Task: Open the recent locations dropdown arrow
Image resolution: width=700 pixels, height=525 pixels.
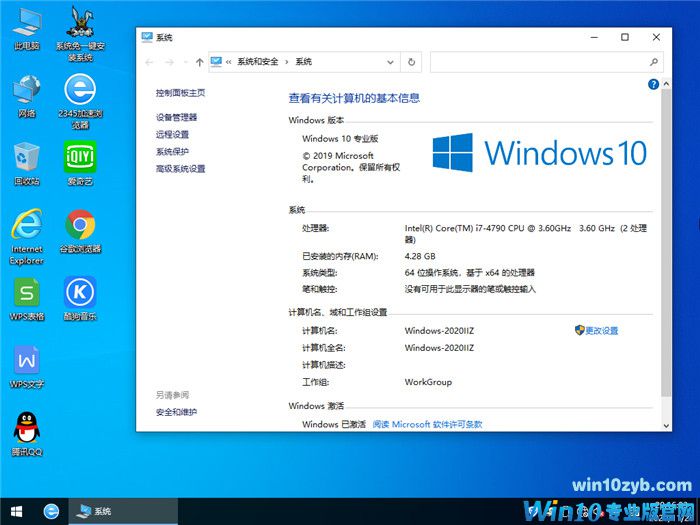Action: [184, 62]
